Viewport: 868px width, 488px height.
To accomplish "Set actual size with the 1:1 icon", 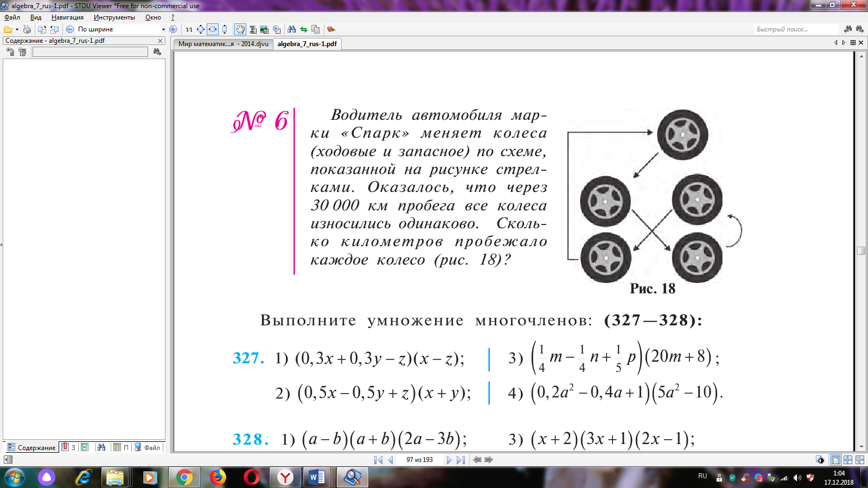I will coord(189,29).
